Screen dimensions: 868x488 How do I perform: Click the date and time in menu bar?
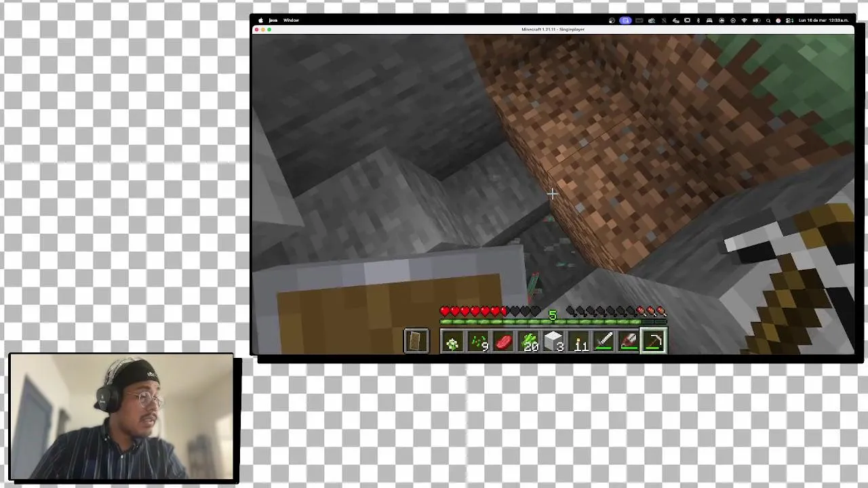(x=824, y=20)
